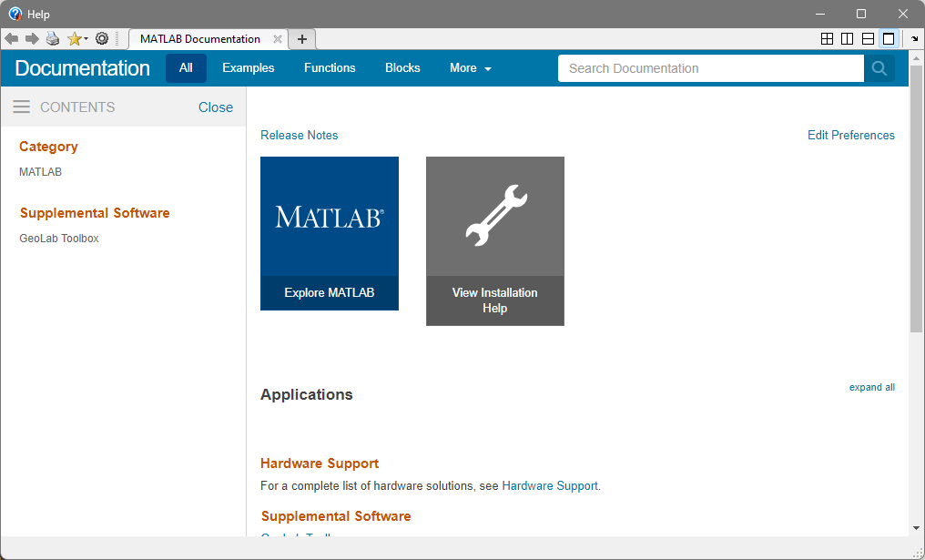Click the scrollbar down arrow
Image resolution: width=925 pixels, height=560 pixels.
(x=916, y=528)
